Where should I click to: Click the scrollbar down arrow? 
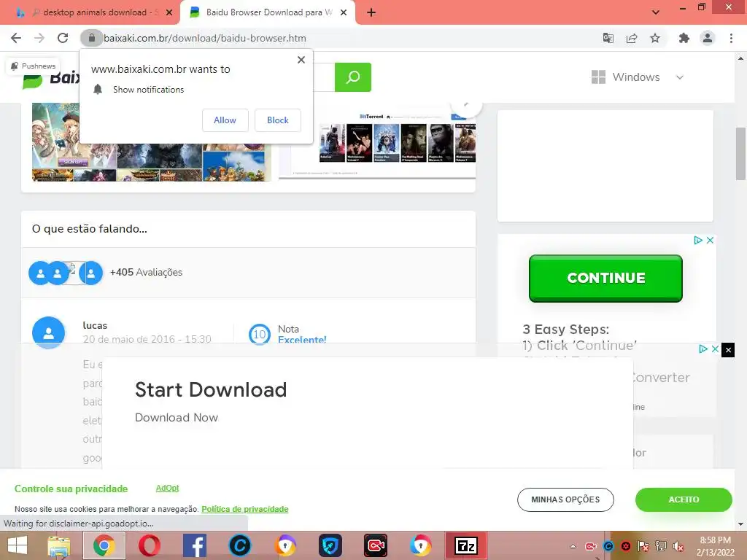[x=740, y=524]
